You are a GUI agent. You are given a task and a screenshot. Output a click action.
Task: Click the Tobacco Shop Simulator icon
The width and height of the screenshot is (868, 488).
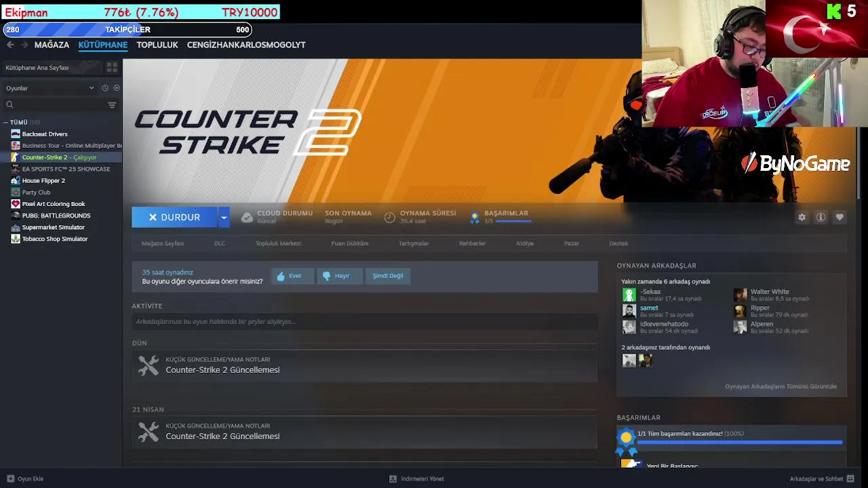click(16, 239)
